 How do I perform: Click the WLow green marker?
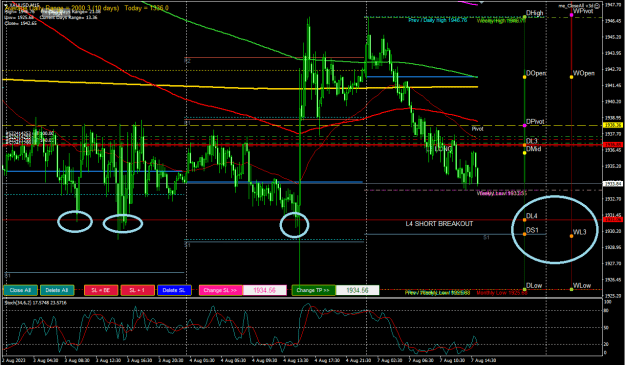[572, 289]
